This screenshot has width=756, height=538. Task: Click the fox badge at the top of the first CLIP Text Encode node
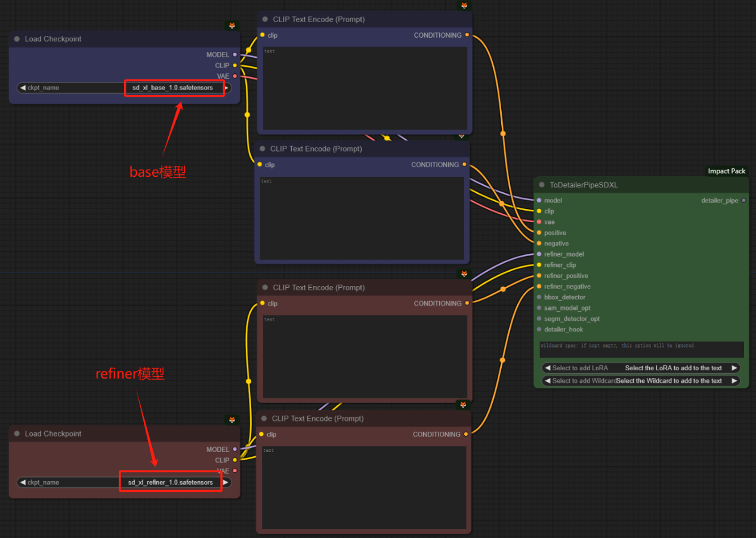point(464,5)
